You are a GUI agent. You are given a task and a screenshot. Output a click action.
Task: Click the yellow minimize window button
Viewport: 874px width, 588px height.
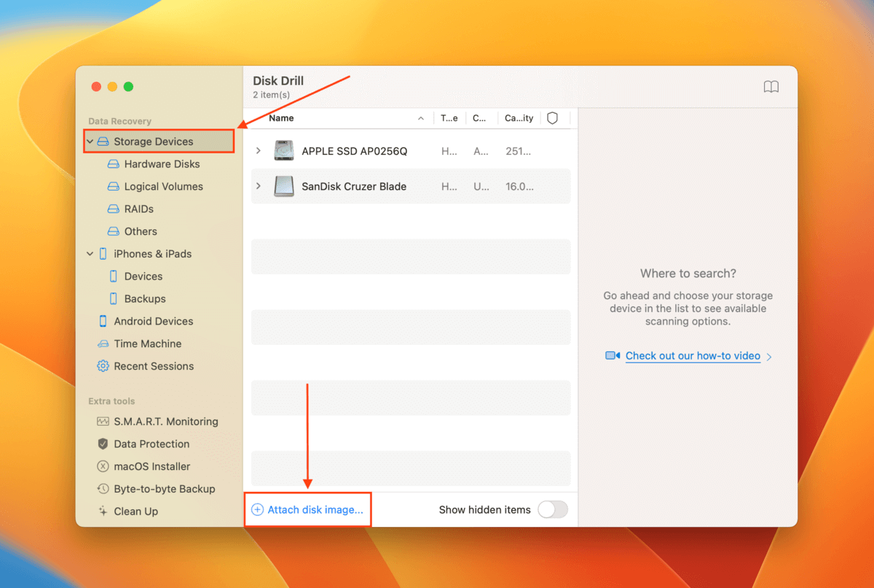click(112, 87)
